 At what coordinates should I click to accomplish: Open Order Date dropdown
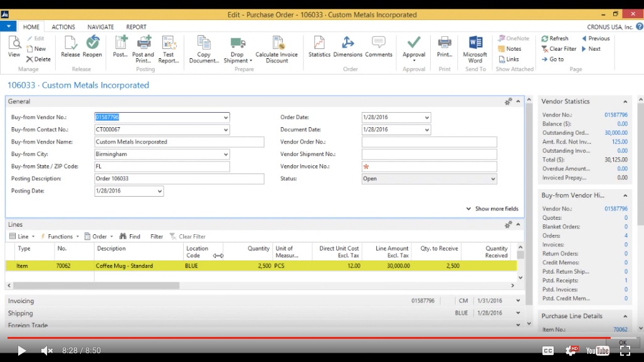(427, 117)
